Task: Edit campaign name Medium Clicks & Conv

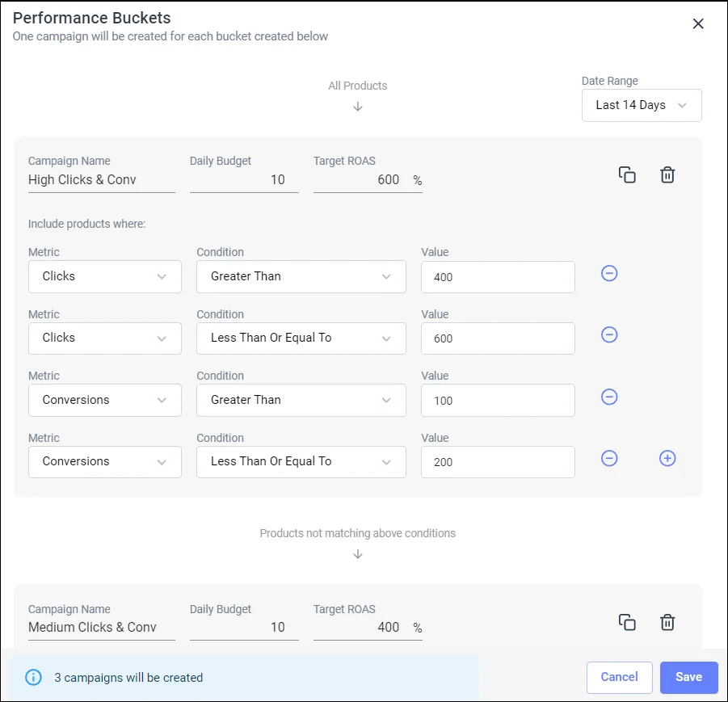Action: 102,627
